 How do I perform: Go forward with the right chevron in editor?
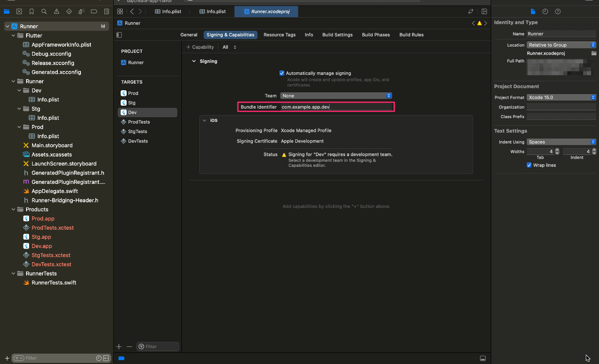[x=140, y=12]
